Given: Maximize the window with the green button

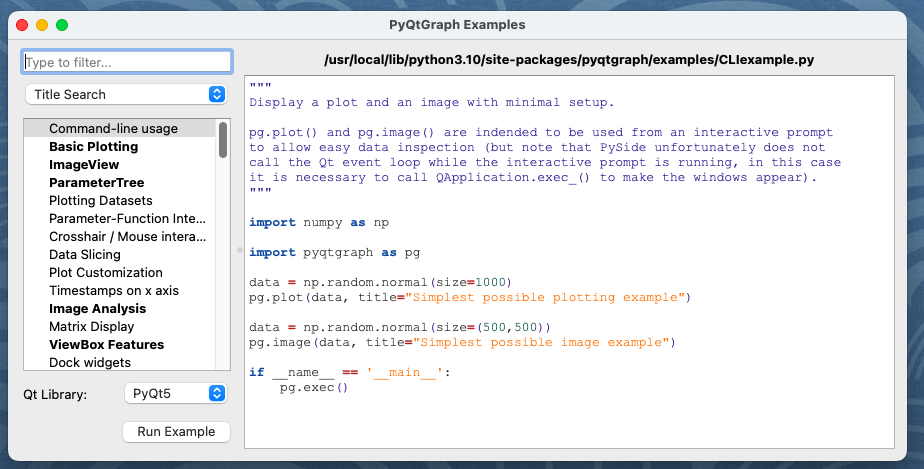Looking at the screenshot, I should 62,25.
